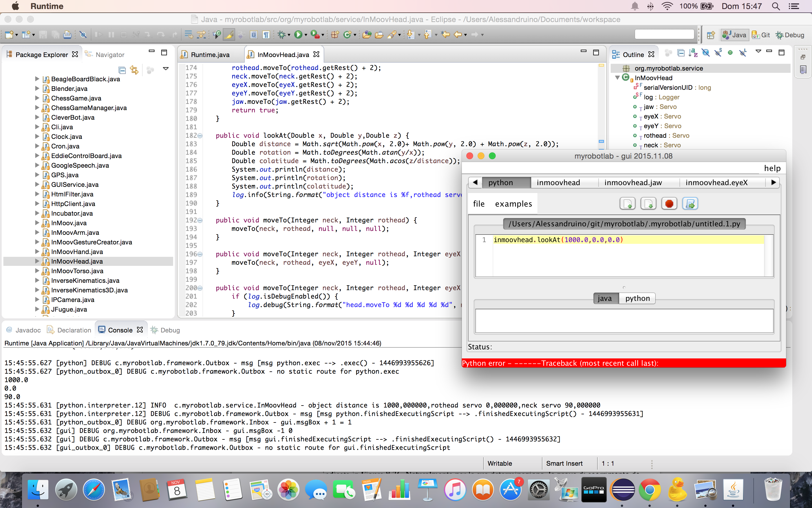Click the Print toolbar icon

pos(67,35)
